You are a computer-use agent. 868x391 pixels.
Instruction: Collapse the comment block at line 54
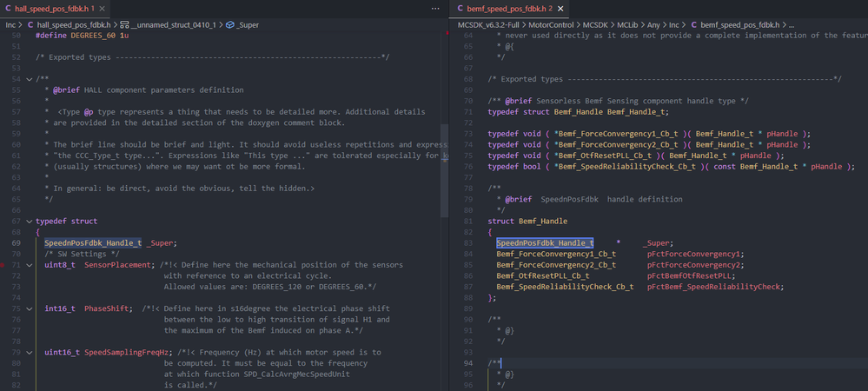tap(29, 79)
